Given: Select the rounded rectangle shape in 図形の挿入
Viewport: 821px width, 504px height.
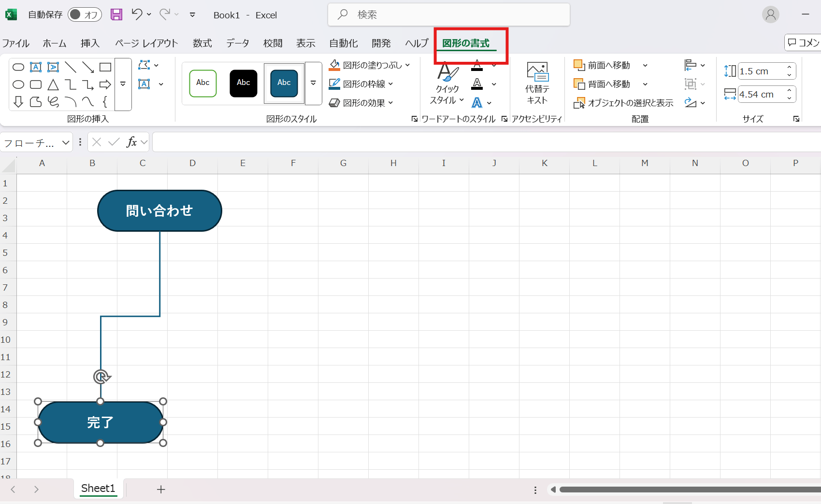Looking at the screenshot, I should coord(36,84).
